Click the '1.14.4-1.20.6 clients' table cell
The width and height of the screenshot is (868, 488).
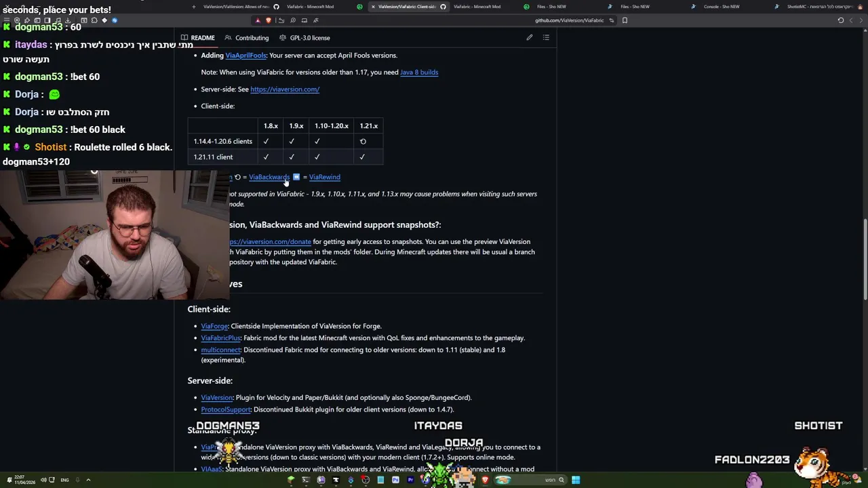pyautogui.click(x=223, y=142)
